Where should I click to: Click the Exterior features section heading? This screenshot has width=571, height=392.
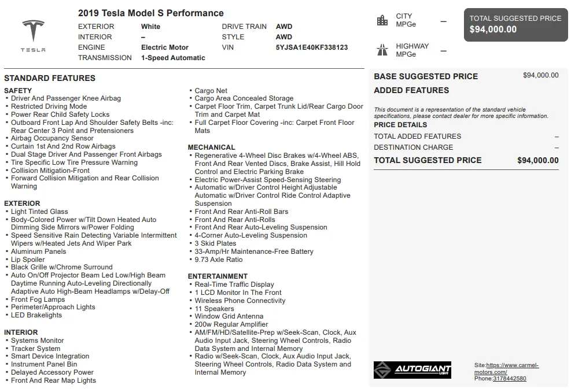22,204
